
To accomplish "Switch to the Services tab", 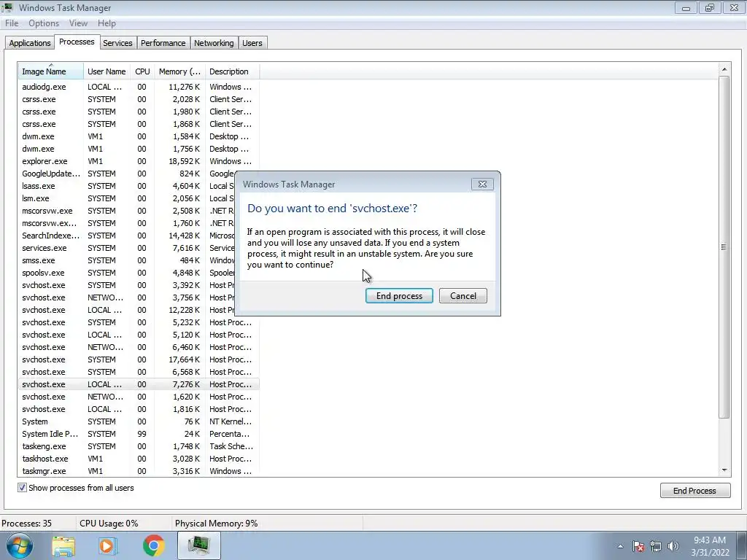I will pos(117,43).
